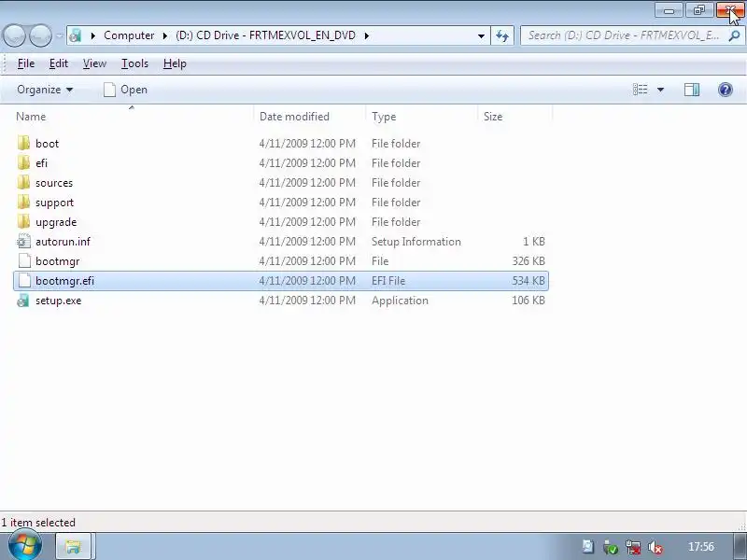Click the Show desktop strip

coord(740,546)
